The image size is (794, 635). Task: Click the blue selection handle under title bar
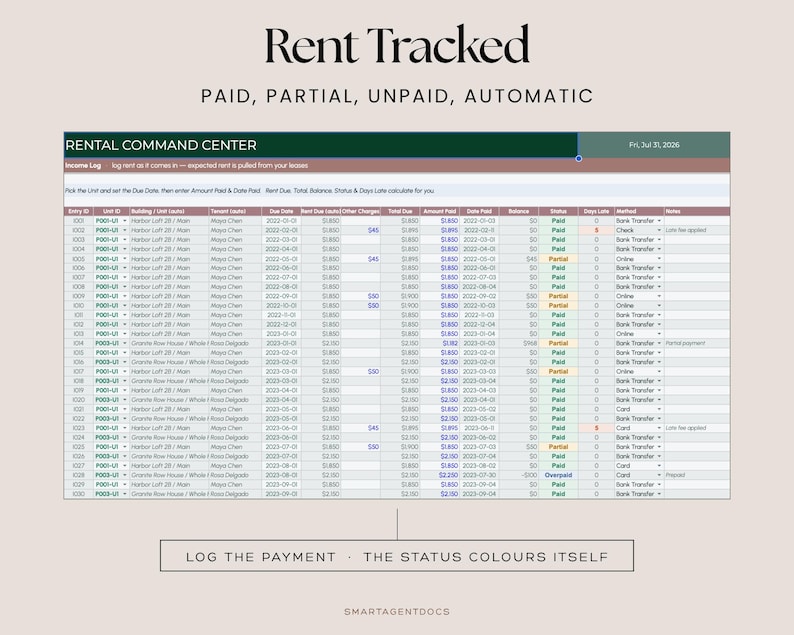578,158
